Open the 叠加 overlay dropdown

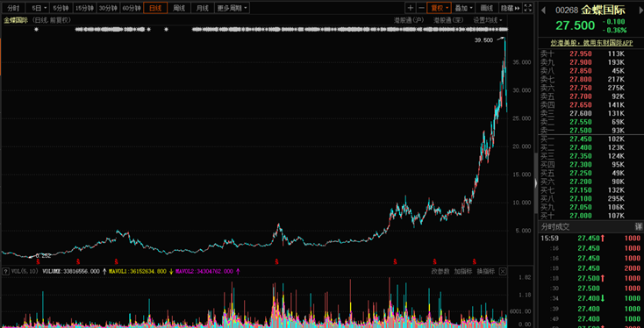point(463,8)
